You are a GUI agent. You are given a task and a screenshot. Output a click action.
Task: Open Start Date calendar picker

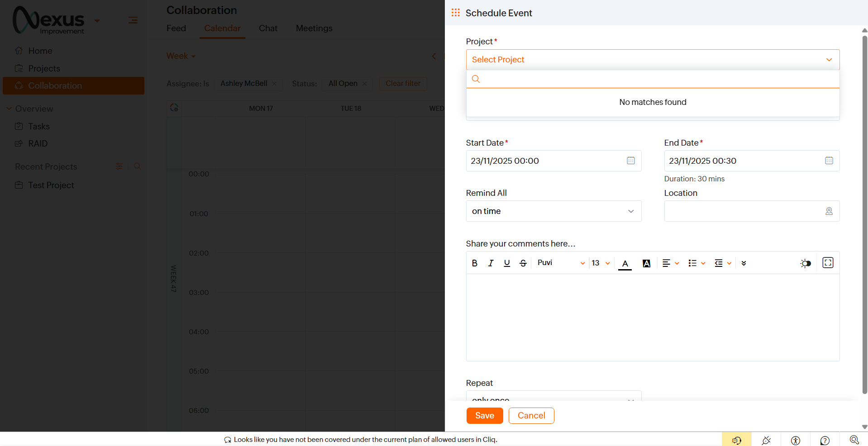[x=631, y=161]
